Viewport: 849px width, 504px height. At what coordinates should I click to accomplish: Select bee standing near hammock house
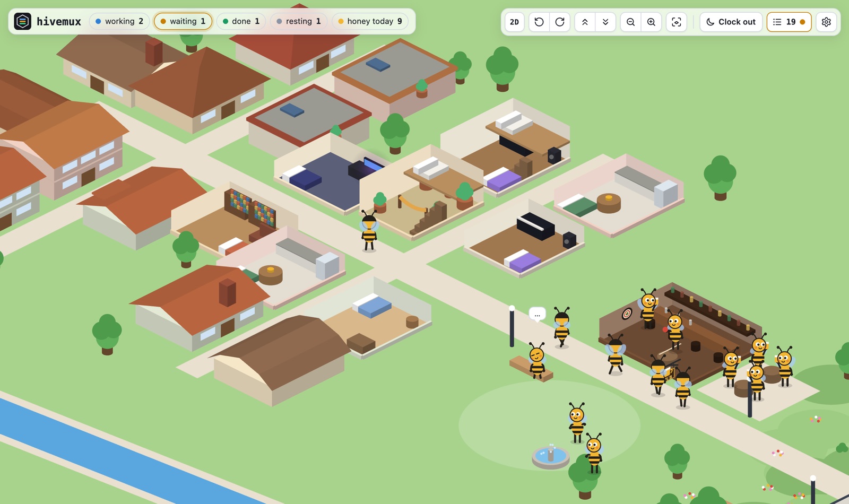369,231
